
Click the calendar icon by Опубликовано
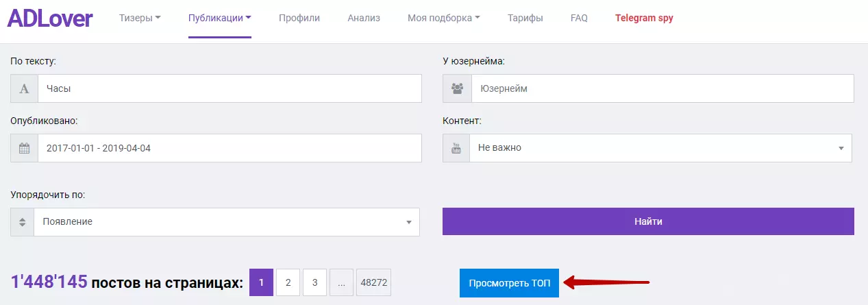[x=24, y=148]
